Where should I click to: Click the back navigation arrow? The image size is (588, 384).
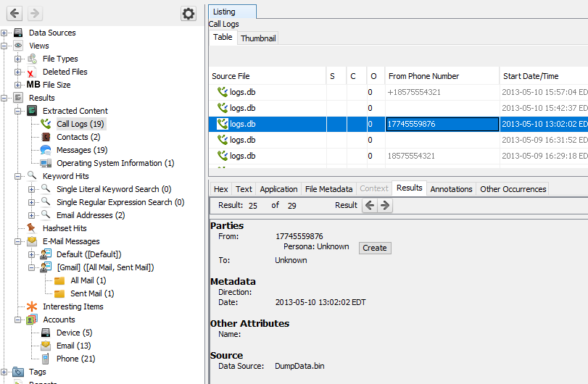click(x=15, y=14)
